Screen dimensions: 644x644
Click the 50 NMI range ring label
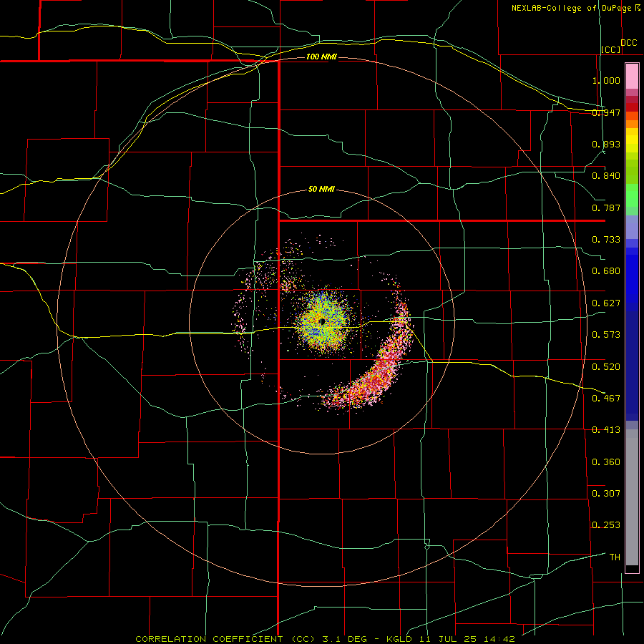[x=321, y=189]
